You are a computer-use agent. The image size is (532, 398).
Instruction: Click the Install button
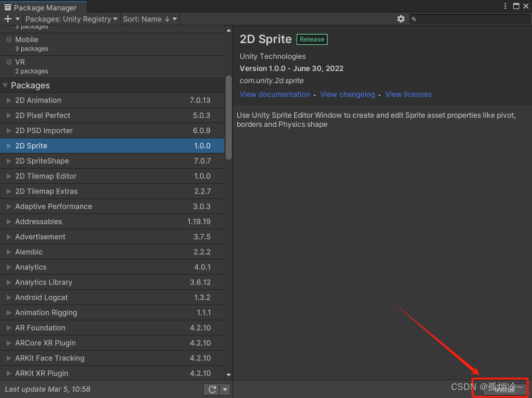coord(505,390)
